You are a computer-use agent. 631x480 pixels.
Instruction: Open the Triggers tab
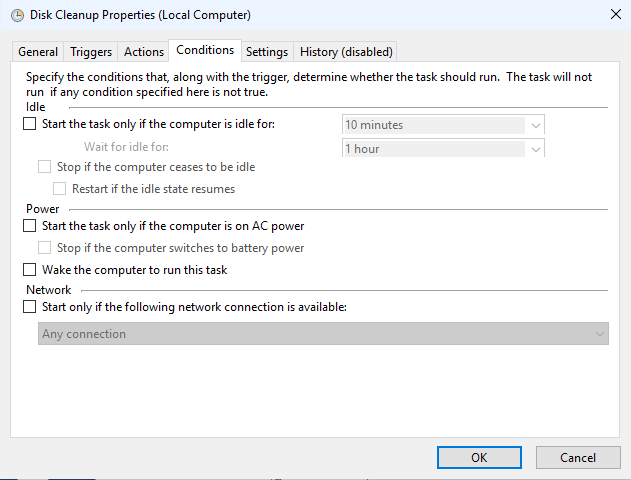pyautogui.click(x=91, y=52)
